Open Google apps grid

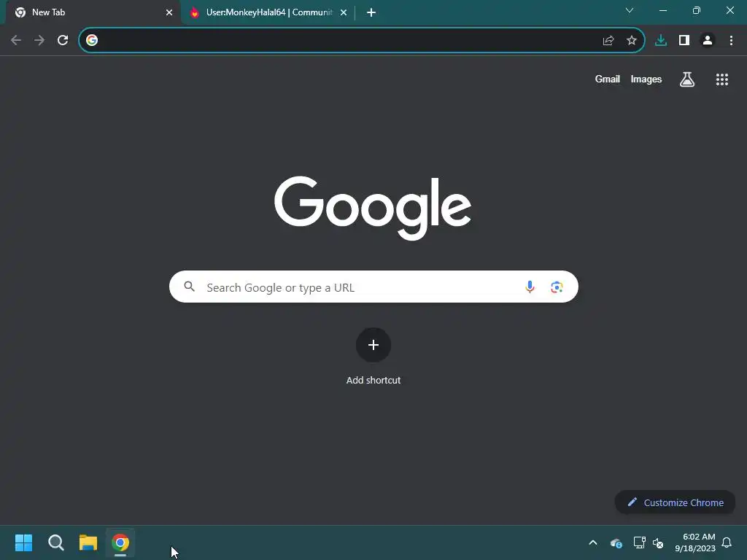722,79
